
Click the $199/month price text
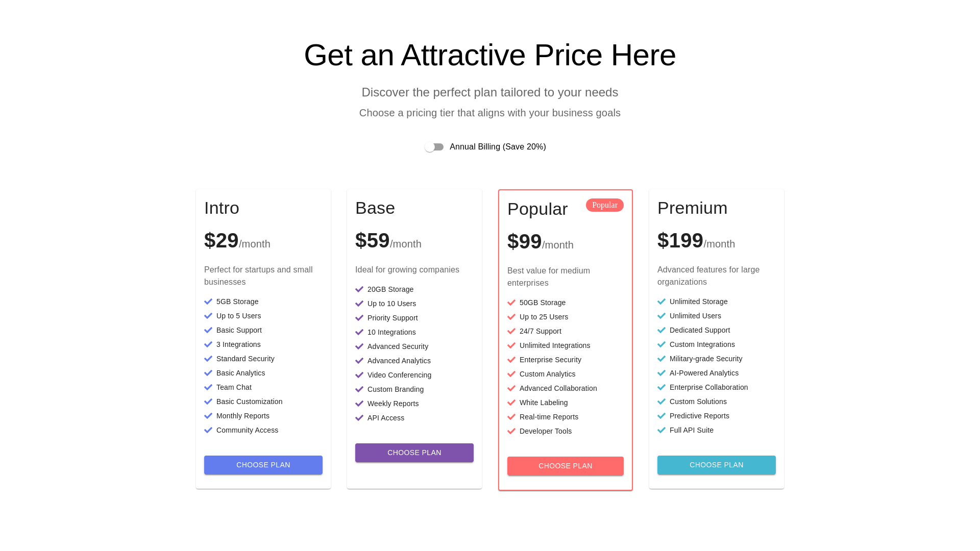tap(696, 241)
